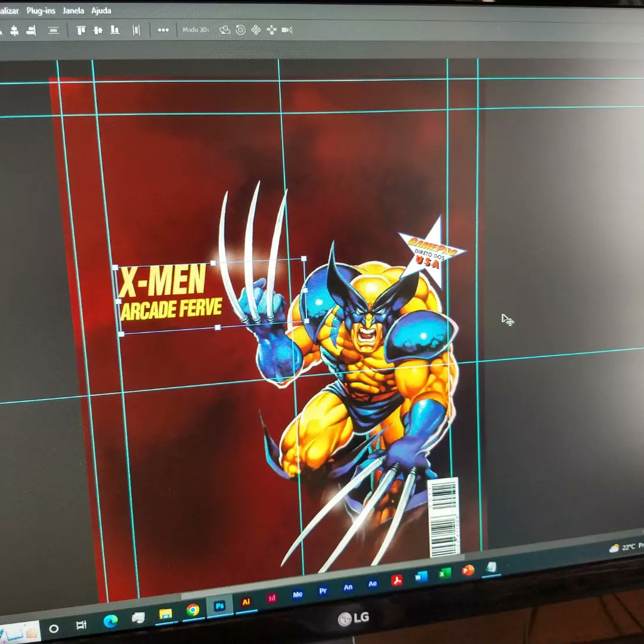Open Task View on taskbar
Image resolution: width=644 pixels, height=644 pixels.
[x=81, y=625]
